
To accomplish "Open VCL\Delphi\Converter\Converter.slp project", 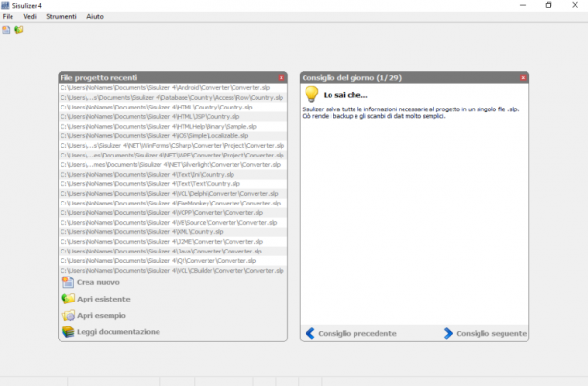I will [173, 194].
